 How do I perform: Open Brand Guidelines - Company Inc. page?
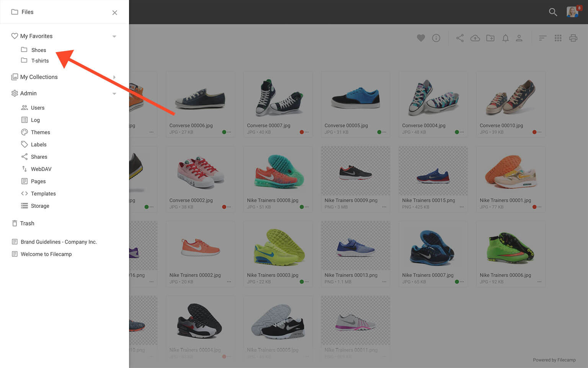pyautogui.click(x=54, y=242)
